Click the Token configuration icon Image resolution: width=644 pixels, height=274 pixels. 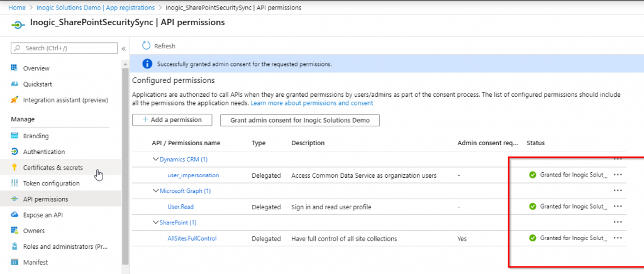coord(15,184)
